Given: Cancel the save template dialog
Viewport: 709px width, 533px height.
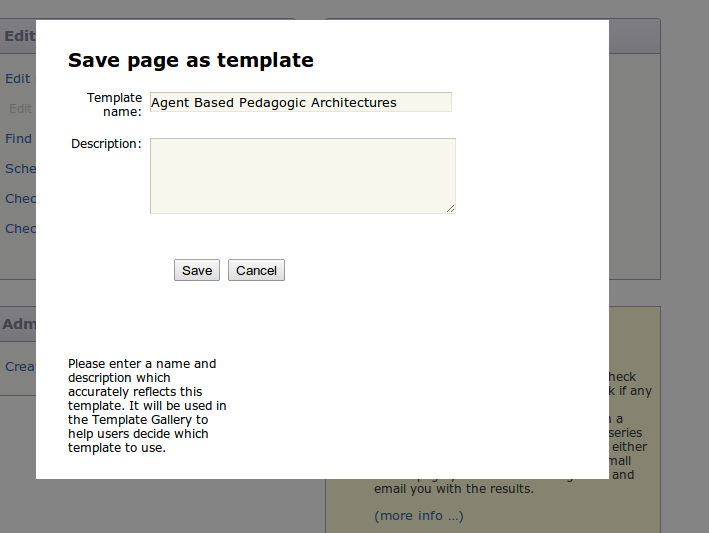Looking at the screenshot, I should (256, 270).
